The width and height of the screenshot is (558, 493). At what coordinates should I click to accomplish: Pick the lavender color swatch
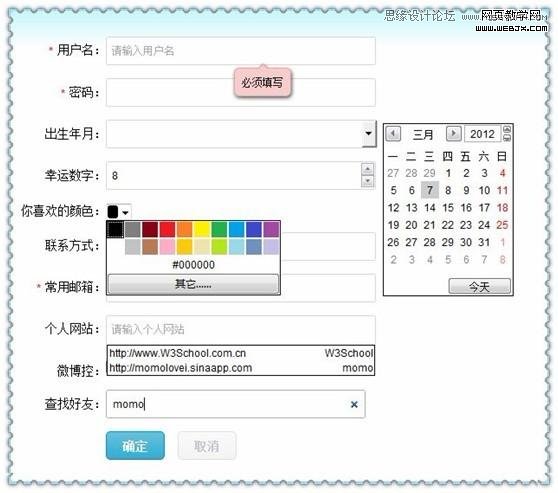tap(271, 247)
